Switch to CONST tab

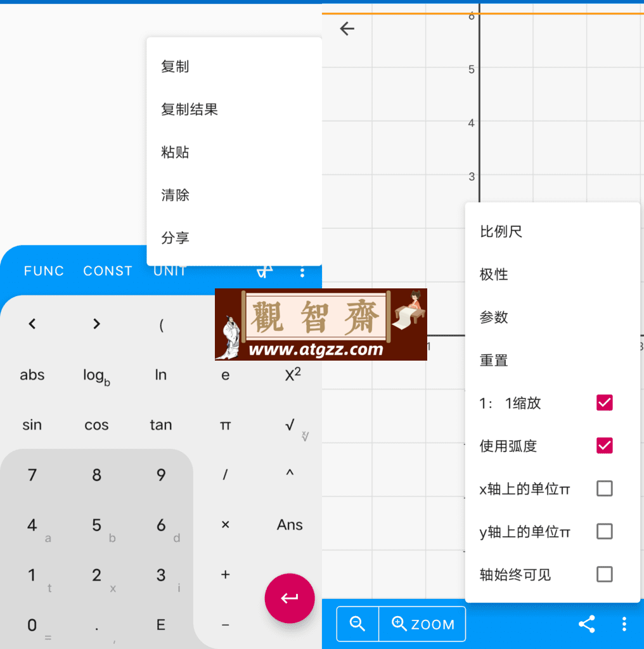click(108, 271)
